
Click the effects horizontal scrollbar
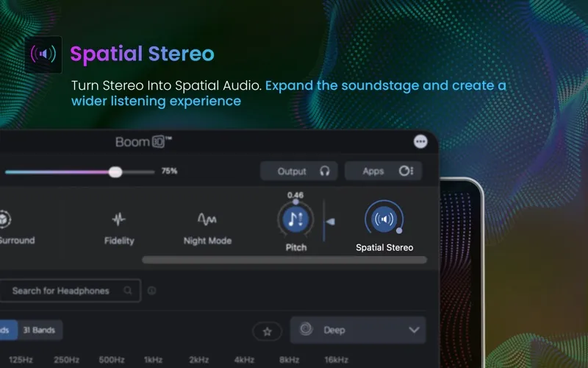[x=284, y=260]
